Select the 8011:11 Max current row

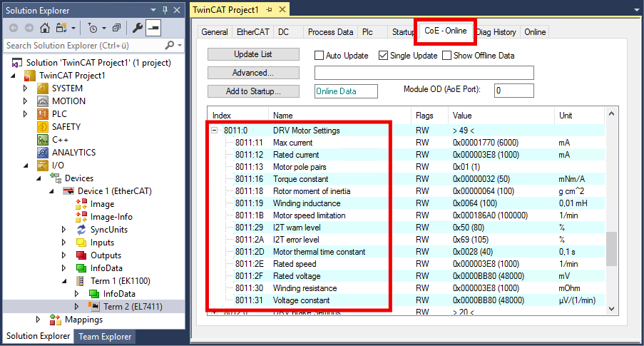(x=405, y=143)
